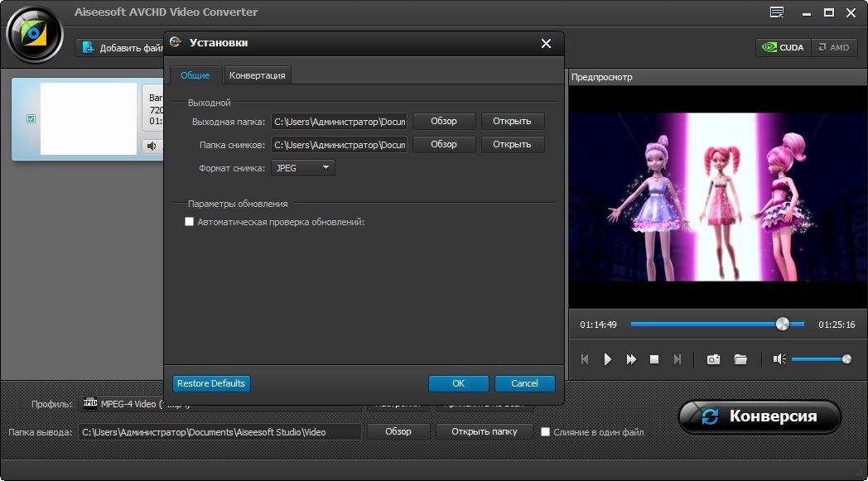The height and width of the screenshot is (481, 868).
Task: Open the snapshot folder via Открыть
Action: click(512, 145)
